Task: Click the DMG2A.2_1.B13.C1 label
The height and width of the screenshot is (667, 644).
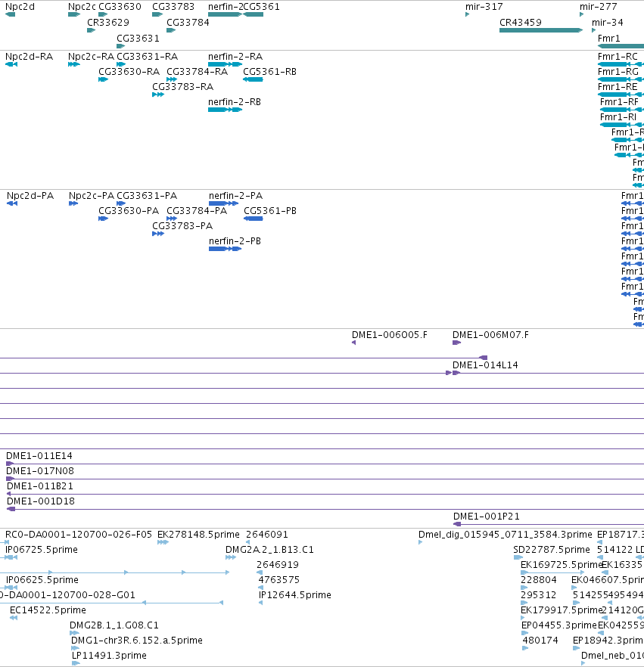Action: (x=269, y=550)
